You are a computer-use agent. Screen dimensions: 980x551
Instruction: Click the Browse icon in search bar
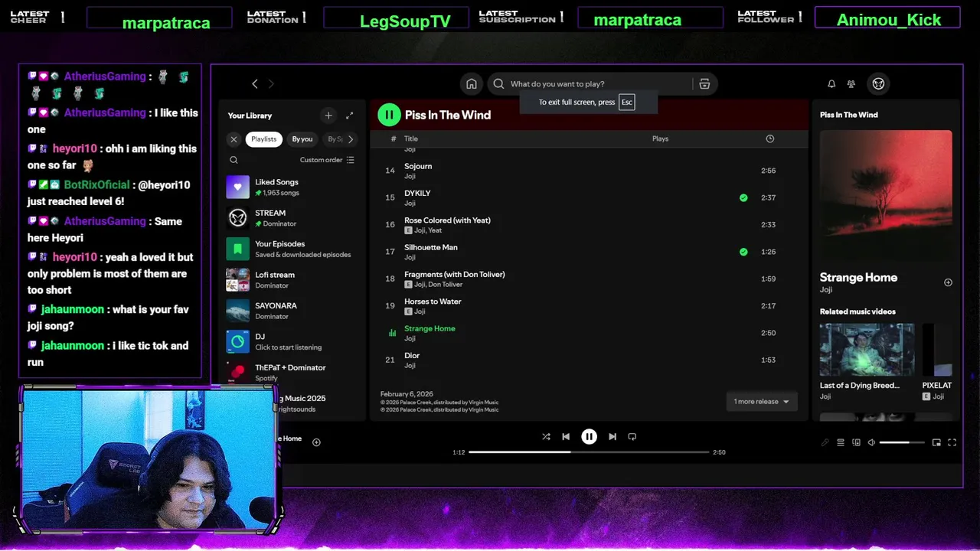pos(704,84)
